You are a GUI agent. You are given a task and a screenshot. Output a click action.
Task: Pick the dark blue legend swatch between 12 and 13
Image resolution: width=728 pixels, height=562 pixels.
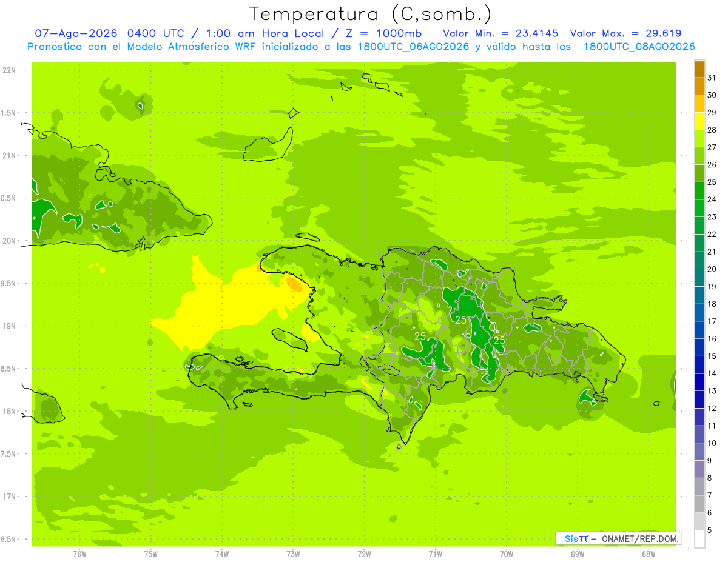[x=699, y=400]
